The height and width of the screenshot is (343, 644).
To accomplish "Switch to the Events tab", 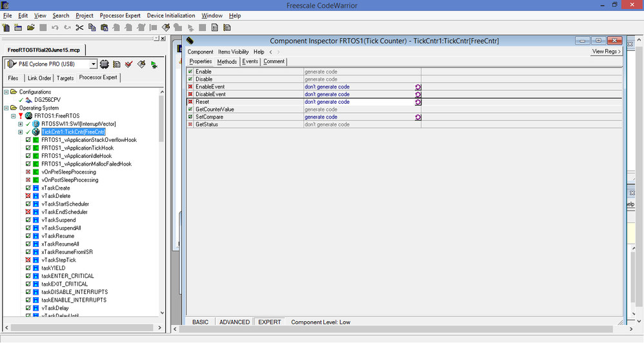I will [x=250, y=61].
